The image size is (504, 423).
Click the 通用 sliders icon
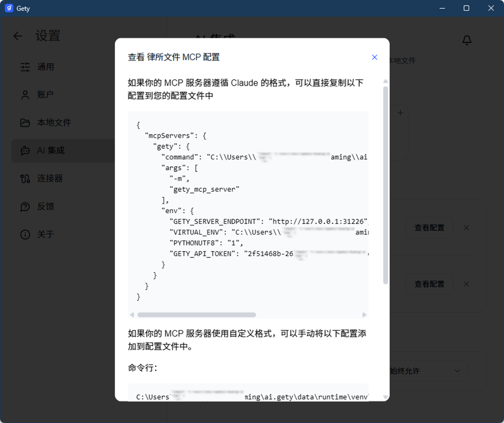click(x=25, y=67)
